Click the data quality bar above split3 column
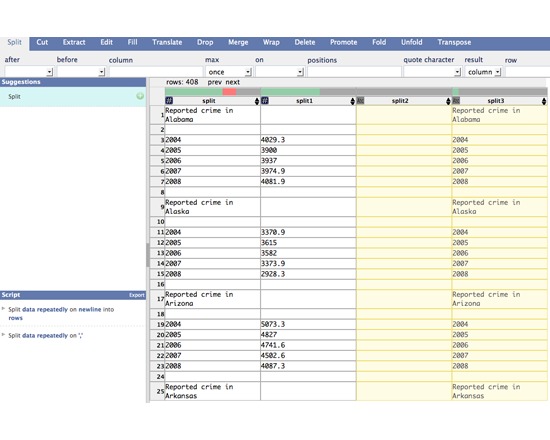 click(x=499, y=92)
